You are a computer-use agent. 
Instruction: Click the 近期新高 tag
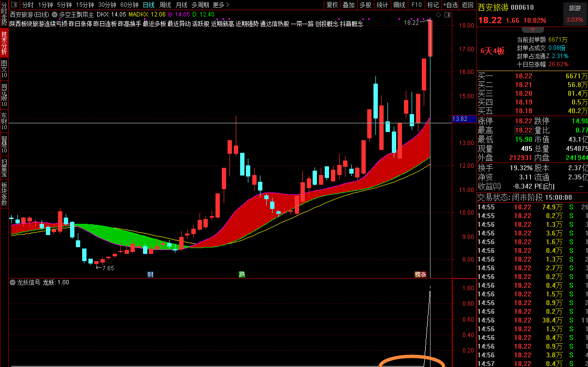[x=222, y=23]
